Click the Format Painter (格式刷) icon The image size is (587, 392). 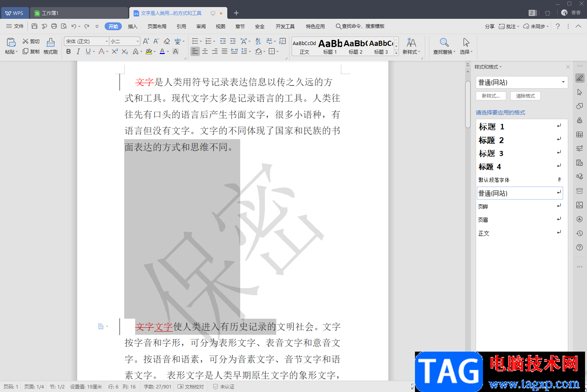(51, 42)
